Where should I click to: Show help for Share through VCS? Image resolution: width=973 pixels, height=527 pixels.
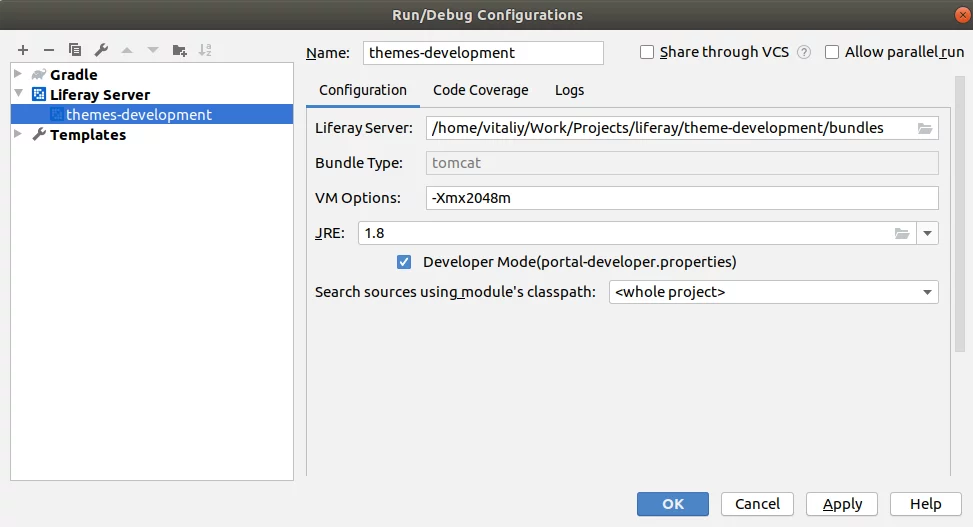pos(804,52)
